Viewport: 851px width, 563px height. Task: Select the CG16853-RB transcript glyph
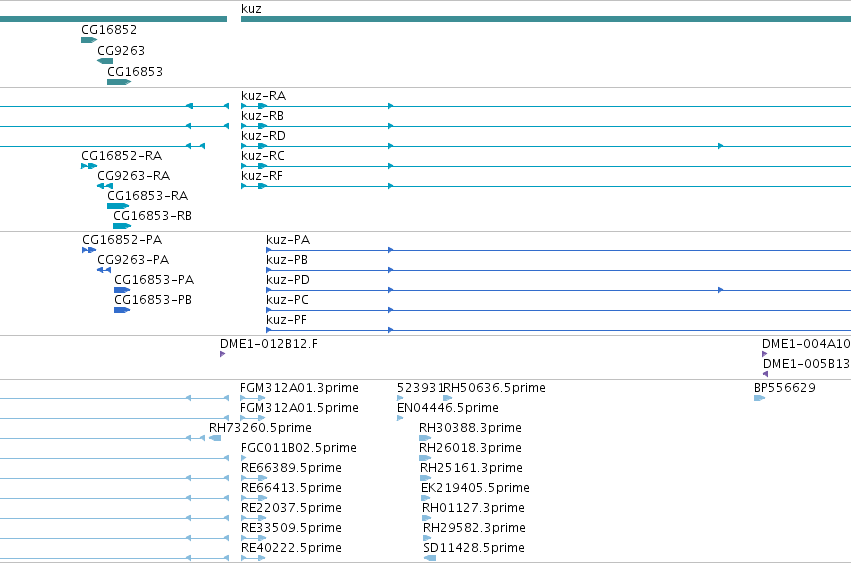(122, 226)
